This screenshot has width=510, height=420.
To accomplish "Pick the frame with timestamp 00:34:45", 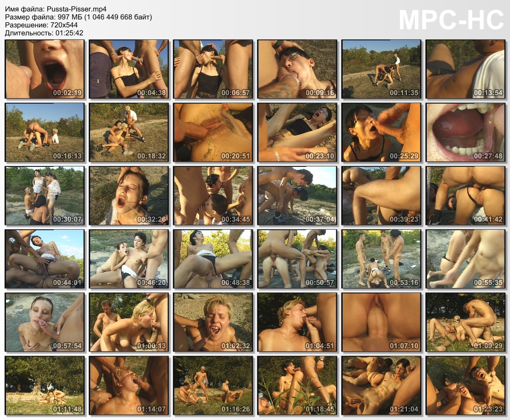I will click(x=213, y=195).
